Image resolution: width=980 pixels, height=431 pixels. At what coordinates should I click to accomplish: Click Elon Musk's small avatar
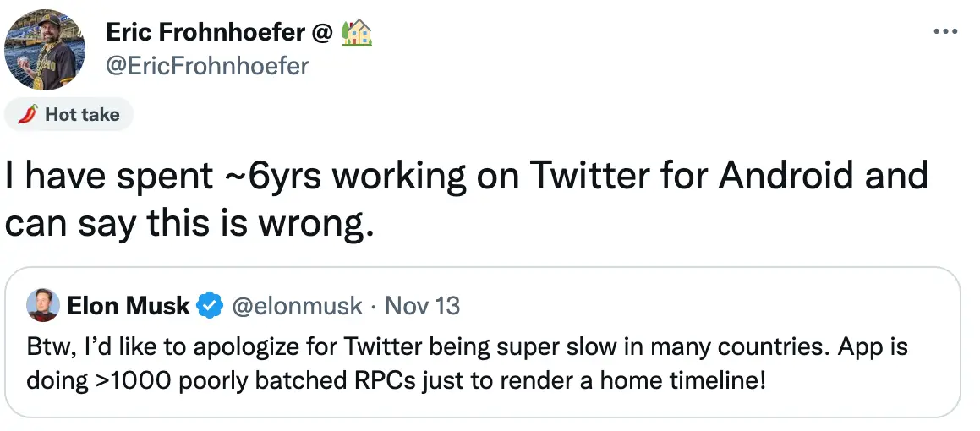[x=42, y=305]
